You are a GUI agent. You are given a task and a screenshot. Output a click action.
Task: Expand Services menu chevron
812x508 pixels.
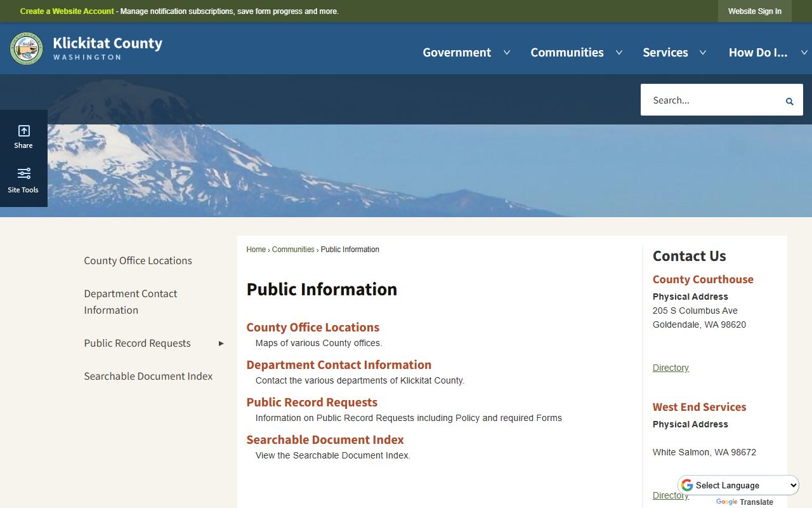[x=703, y=53]
